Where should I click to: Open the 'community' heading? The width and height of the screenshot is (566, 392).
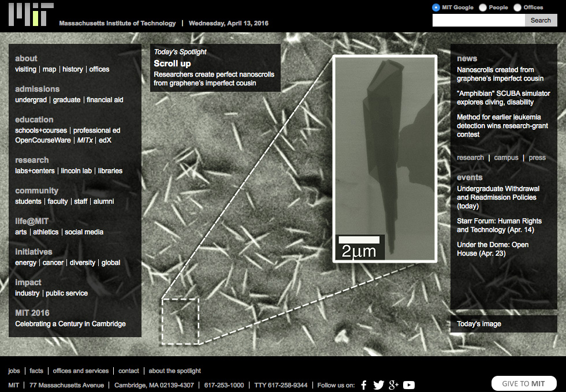coord(36,191)
